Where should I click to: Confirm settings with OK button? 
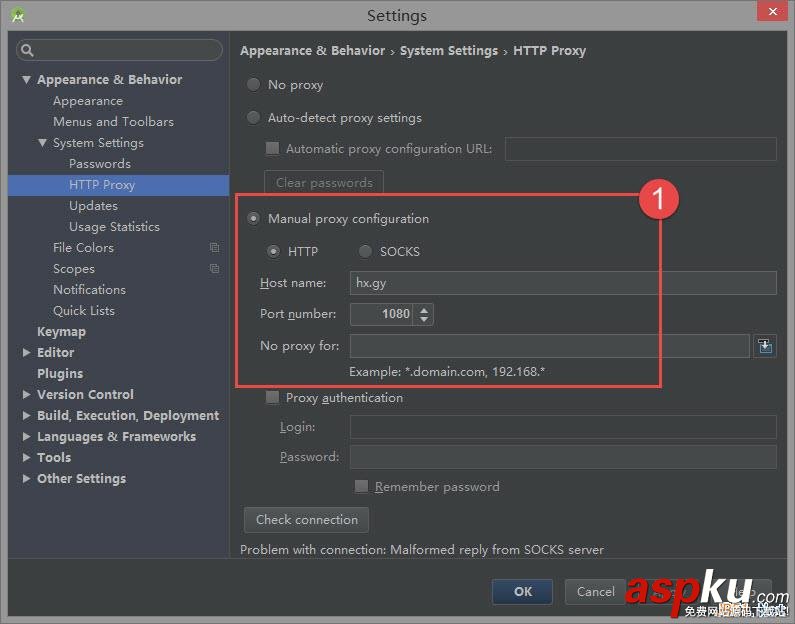[x=522, y=592]
